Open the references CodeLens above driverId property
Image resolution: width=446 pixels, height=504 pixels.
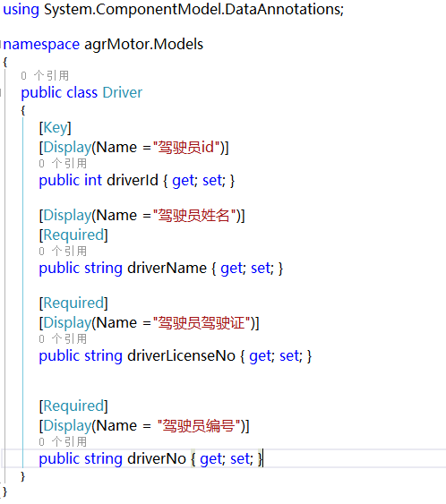63,163
